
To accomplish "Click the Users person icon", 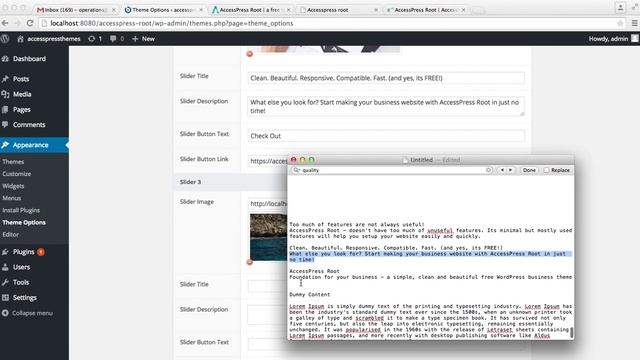I will point(5,267).
